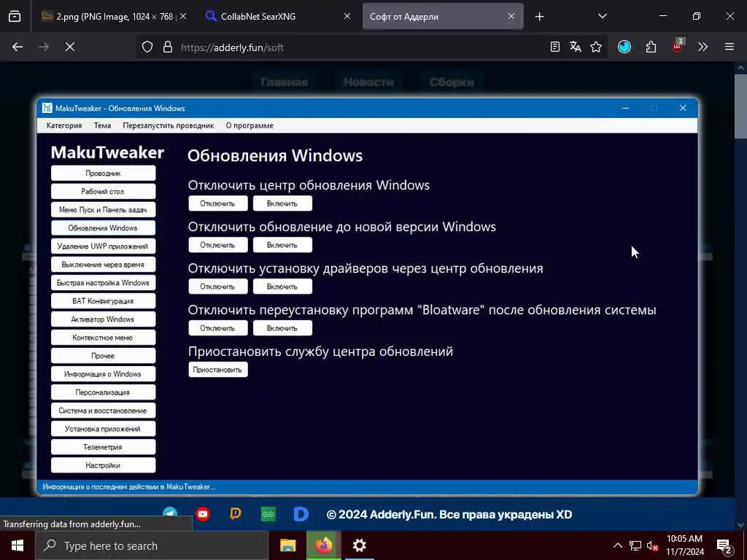Open Тема menu in MakuTweaker
The height and width of the screenshot is (560, 747).
coord(102,125)
